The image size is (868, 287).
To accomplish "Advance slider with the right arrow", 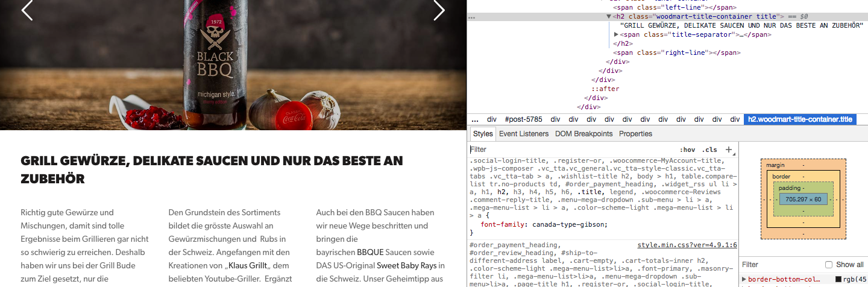I will coord(439,10).
